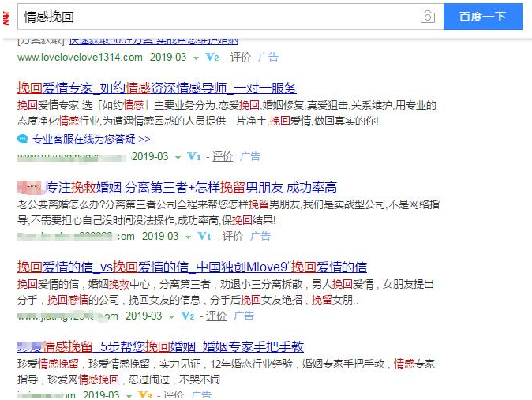Click 广告 label for lovelovelove1314.com result
The height and width of the screenshot is (400, 532).
point(268,57)
